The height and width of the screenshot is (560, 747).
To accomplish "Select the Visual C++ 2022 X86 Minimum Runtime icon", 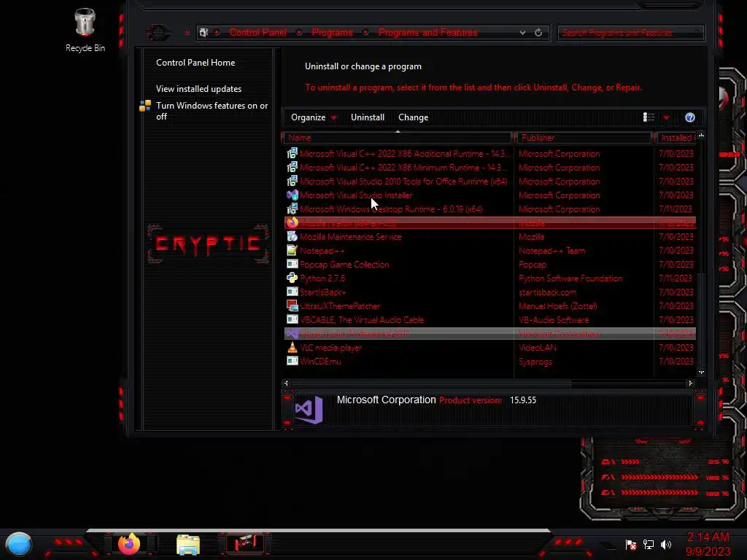I will (x=292, y=167).
